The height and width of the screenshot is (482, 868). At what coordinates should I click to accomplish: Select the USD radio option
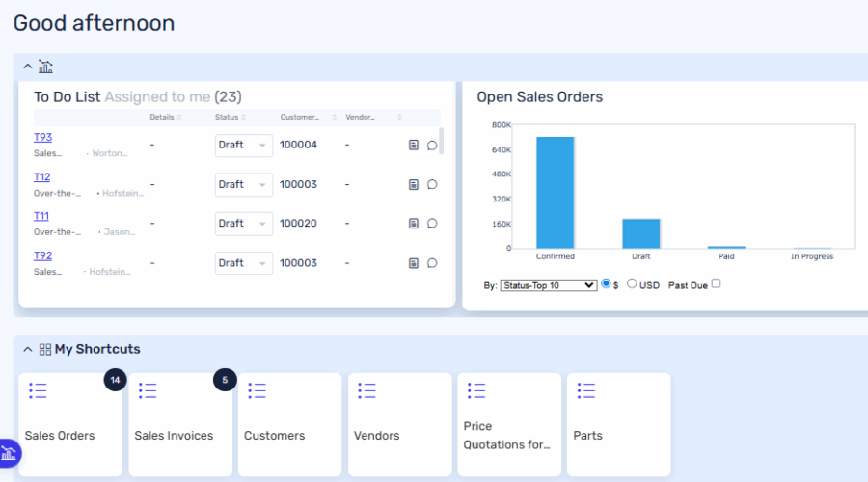(x=633, y=284)
